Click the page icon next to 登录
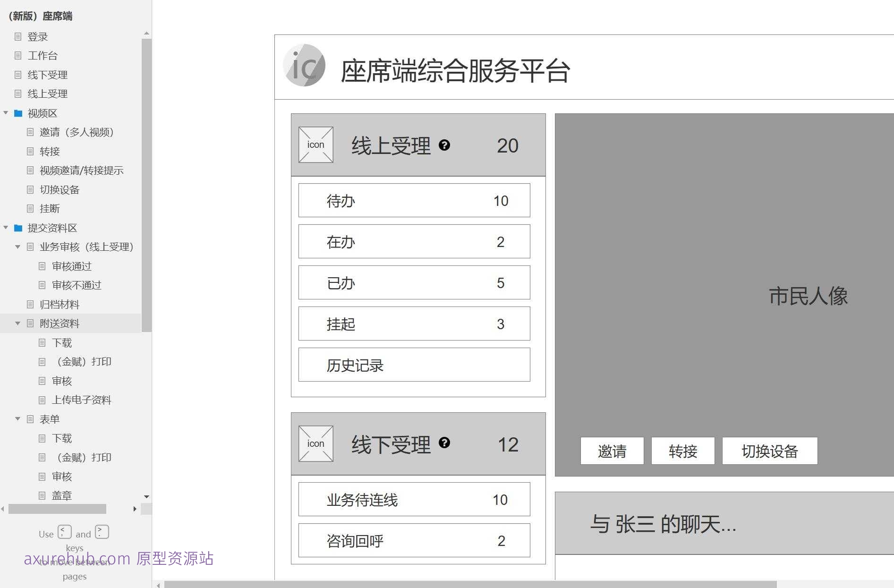This screenshot has width=894, height=588. click(x=18, y=36)
